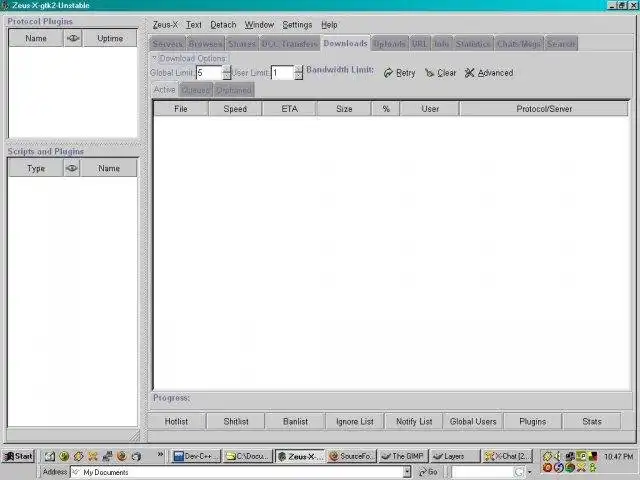Open the Address bar dropdown
The width and height of the screenshot is (640, 480).
(407, 472)
